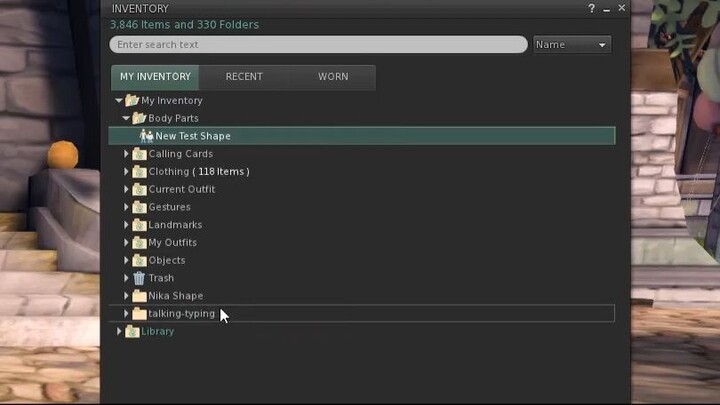720x405 pixels.
Task: Select the My Outfits label
Action: coord(173,242)
